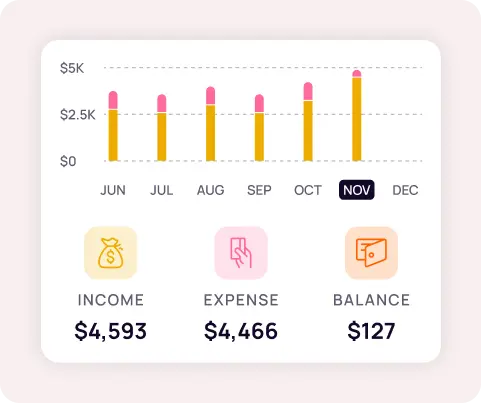Click the Income money bag icon

(111, 253)
